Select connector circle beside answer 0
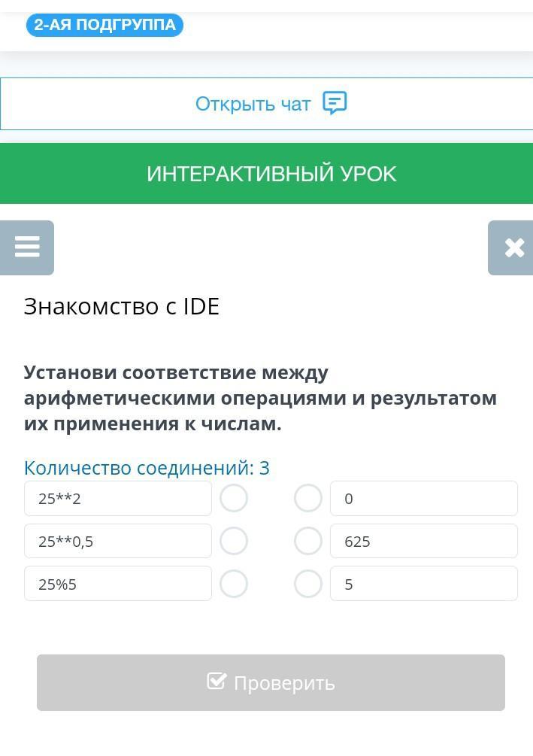 click(308, 498)
